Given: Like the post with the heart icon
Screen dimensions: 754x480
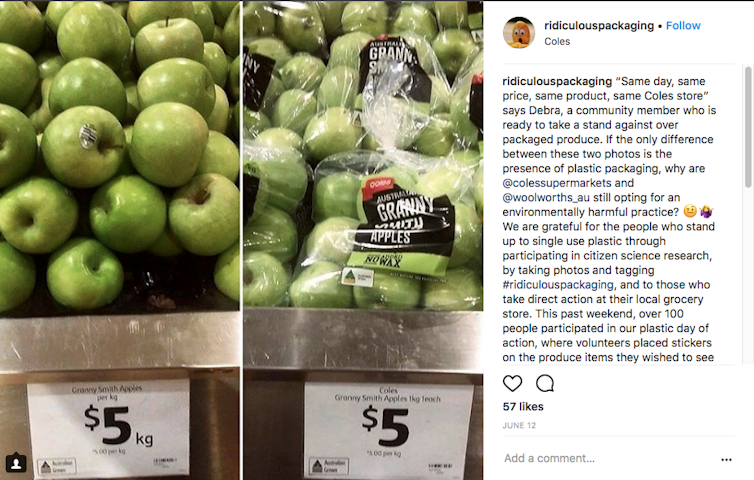Looking at the screenshot, I should coord(512,383).
